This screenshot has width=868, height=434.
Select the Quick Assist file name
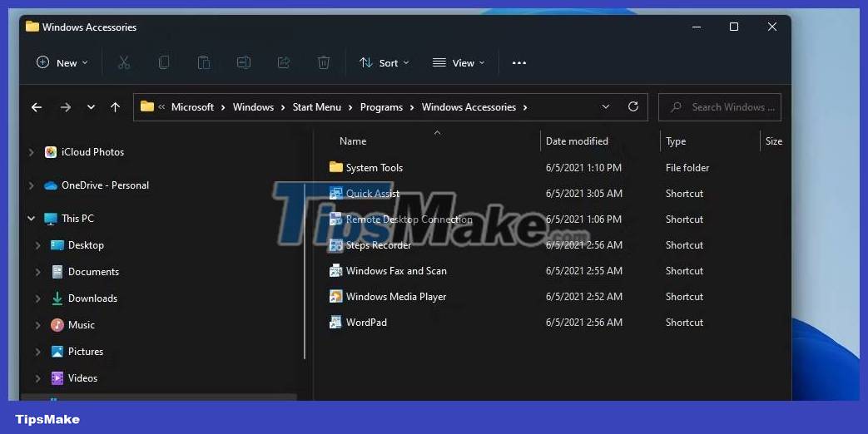[x=373, y=194]
